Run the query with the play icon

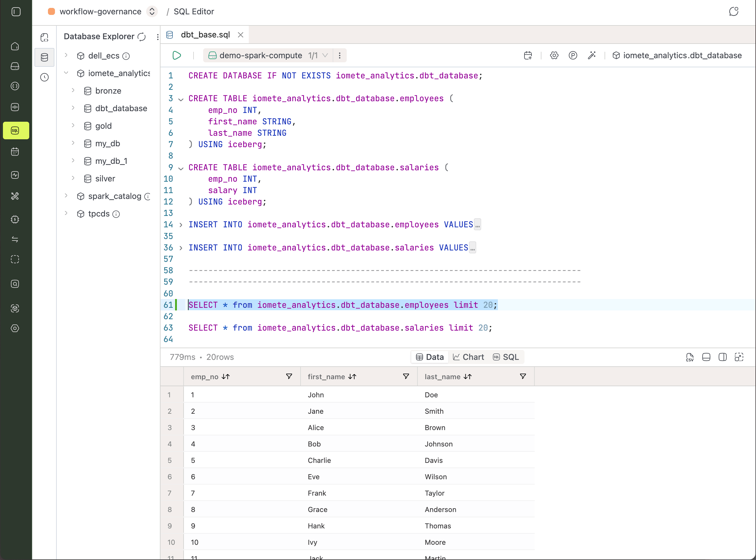tap(177, 55)
